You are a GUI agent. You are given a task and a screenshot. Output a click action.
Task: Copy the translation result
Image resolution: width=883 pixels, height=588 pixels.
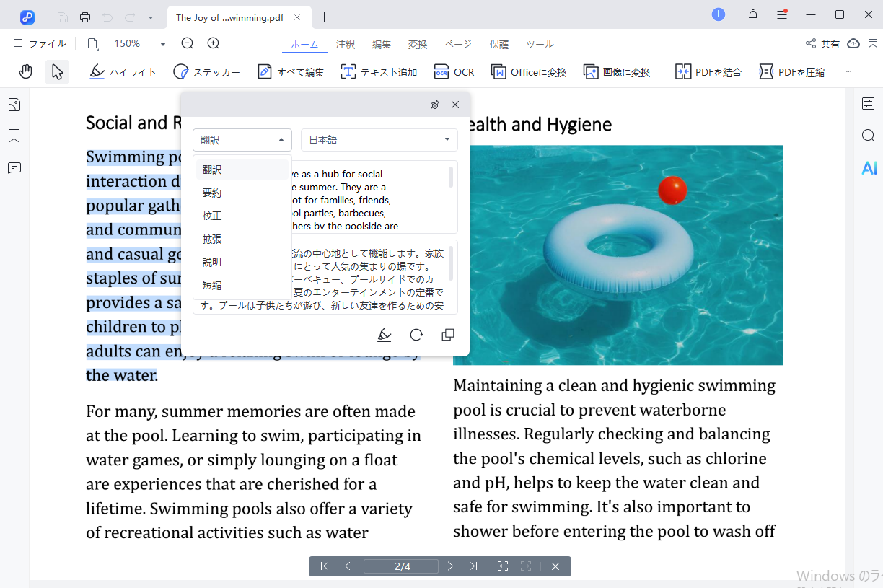[x=448, y=335]
